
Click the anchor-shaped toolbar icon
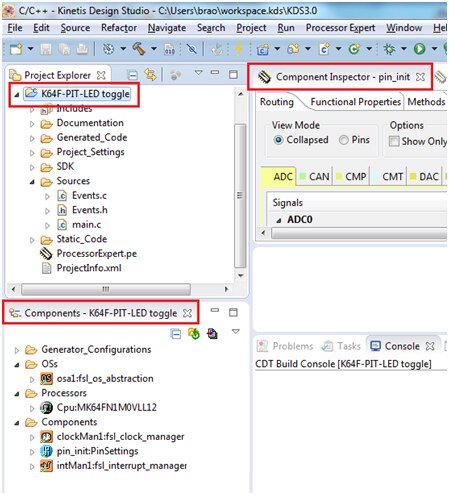217,49
